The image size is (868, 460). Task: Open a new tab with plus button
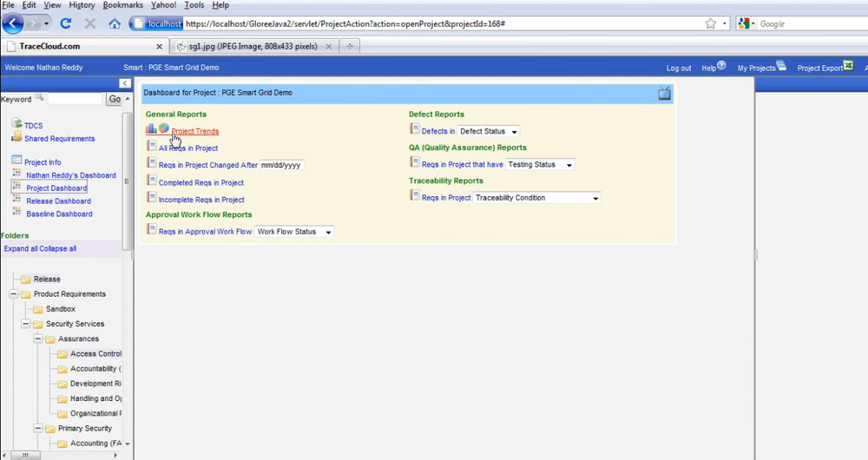click(x=349, y=47)
